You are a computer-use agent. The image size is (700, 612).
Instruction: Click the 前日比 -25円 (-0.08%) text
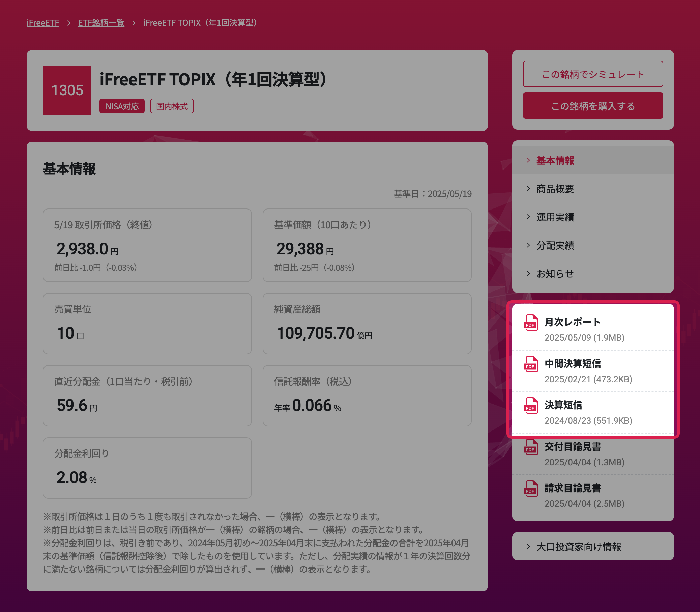pyautogui.click(x=316, y=268)
